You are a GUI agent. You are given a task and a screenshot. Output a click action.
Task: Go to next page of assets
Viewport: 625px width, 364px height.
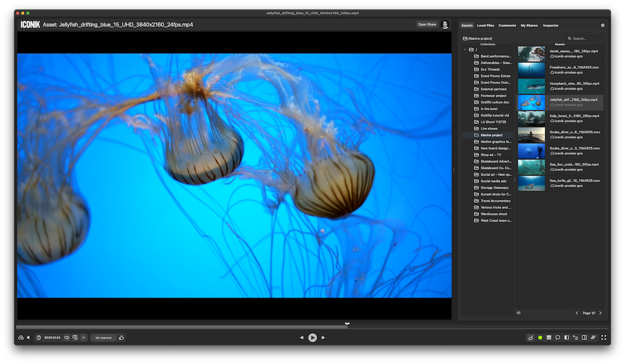601,313
